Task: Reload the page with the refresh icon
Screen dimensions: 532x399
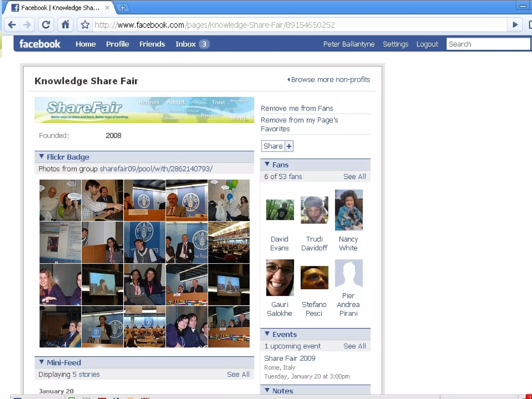Action: click(46, 25)
